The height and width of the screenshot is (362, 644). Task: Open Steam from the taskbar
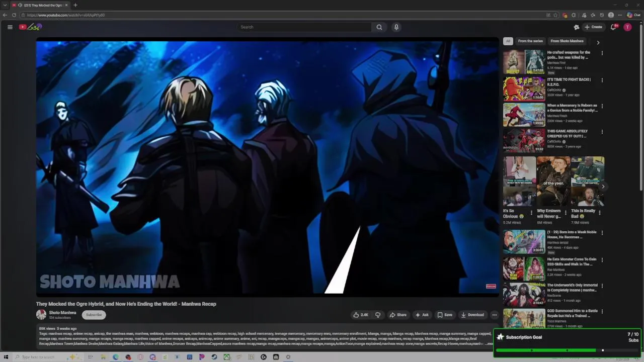pos(214,357)
